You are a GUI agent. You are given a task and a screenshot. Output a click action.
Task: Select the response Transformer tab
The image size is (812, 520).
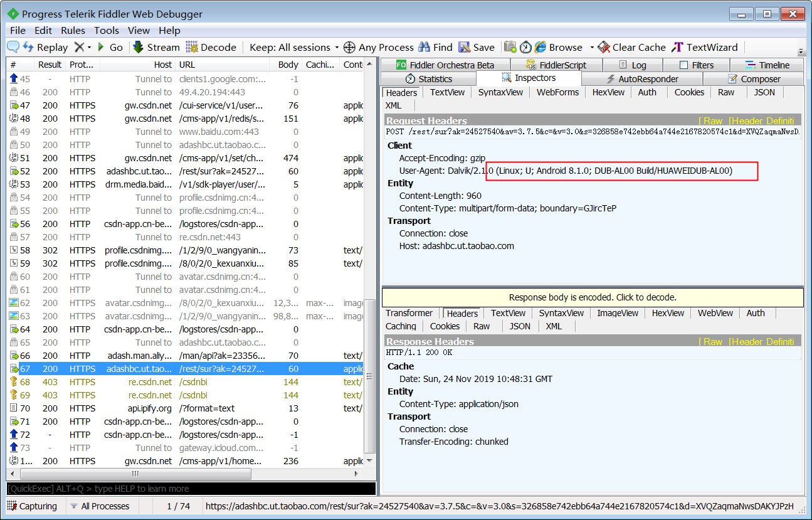tap(409, 313)
